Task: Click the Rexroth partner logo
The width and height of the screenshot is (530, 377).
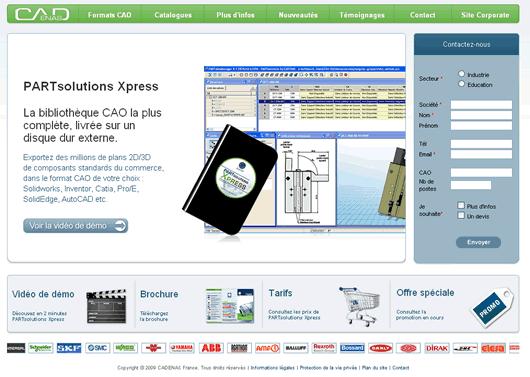Action: [x=324, y=348]
